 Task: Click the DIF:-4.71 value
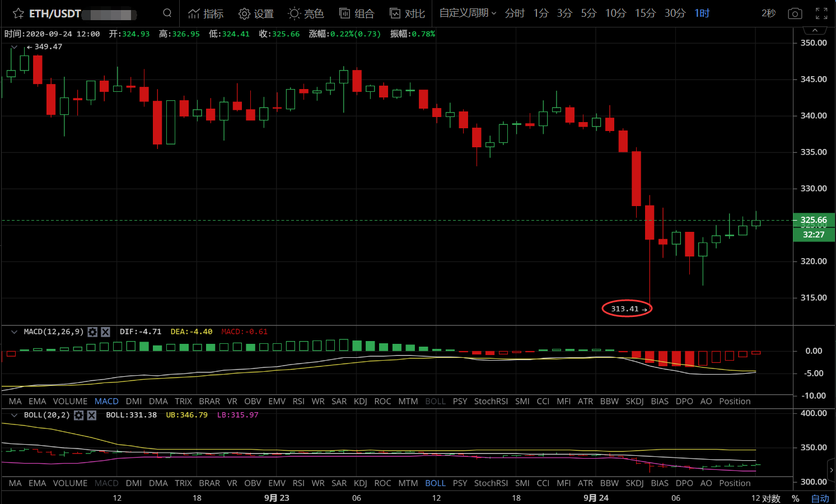tap(141, 332)
